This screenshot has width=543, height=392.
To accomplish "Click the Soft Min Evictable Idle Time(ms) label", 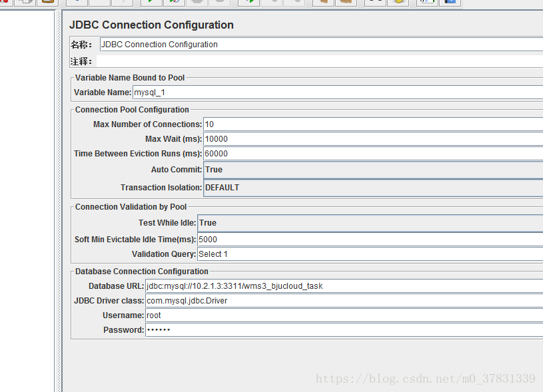I will click(x=135, y=240).
